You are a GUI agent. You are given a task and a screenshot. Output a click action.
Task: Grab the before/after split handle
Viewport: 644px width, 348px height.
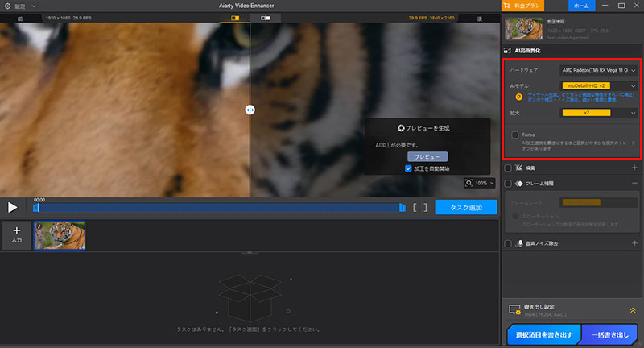(250, 110)
